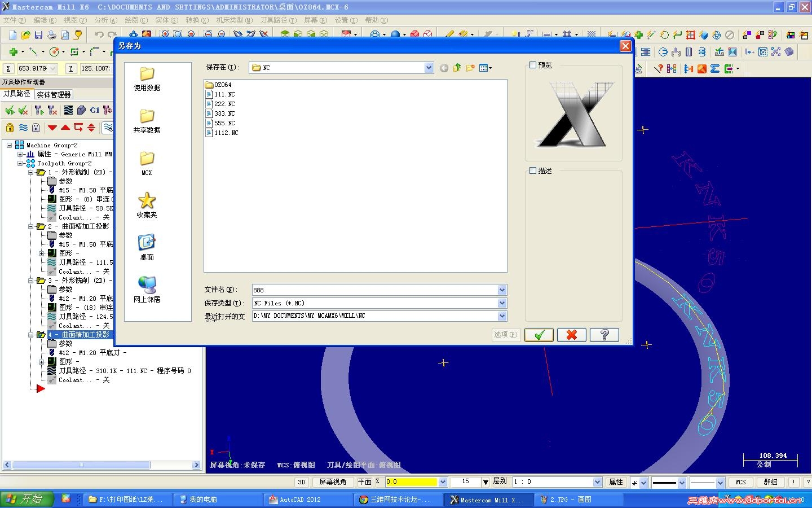Screen dimensions: 812x508
Task: Confirm save with the green checkmark button
Action: 539,335
